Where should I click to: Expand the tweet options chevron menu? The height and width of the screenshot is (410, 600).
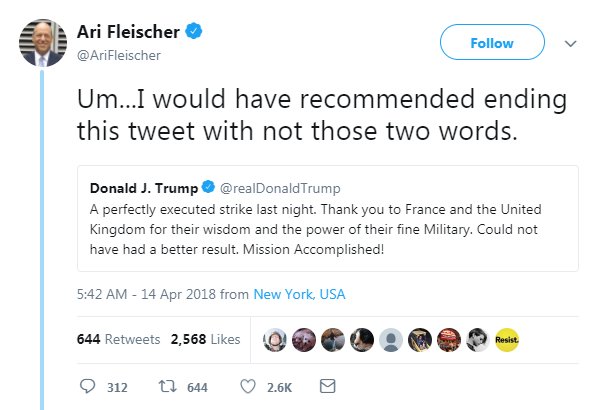pos(570,43)
